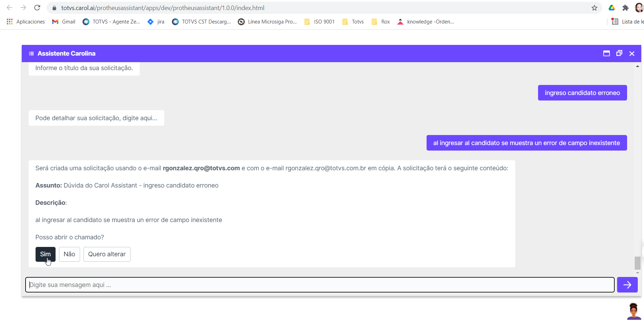Click the Digite sua mensagem aqui field

pos(320,285)
